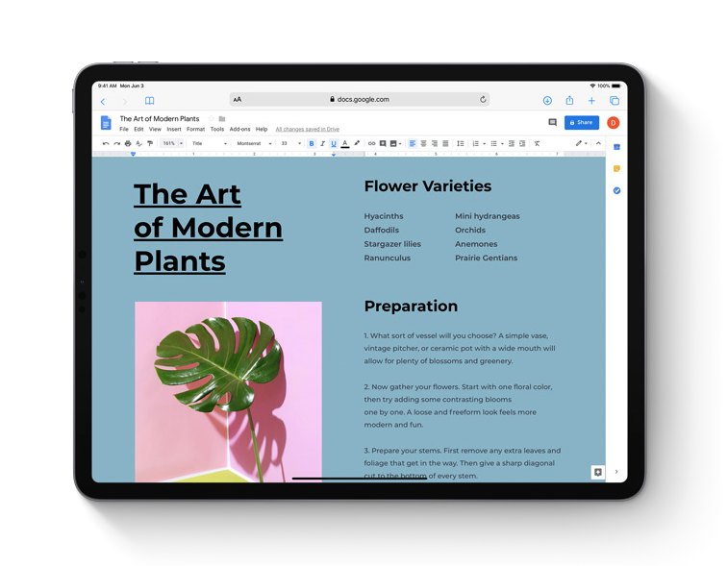Toggle italic formatting
The width and height of the screenshot is (728, 566).
point(323,144)
